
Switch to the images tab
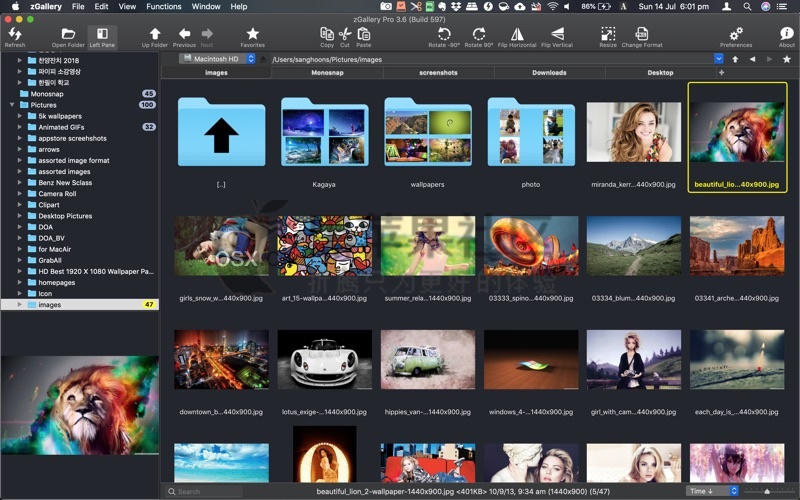coord(216,72)
